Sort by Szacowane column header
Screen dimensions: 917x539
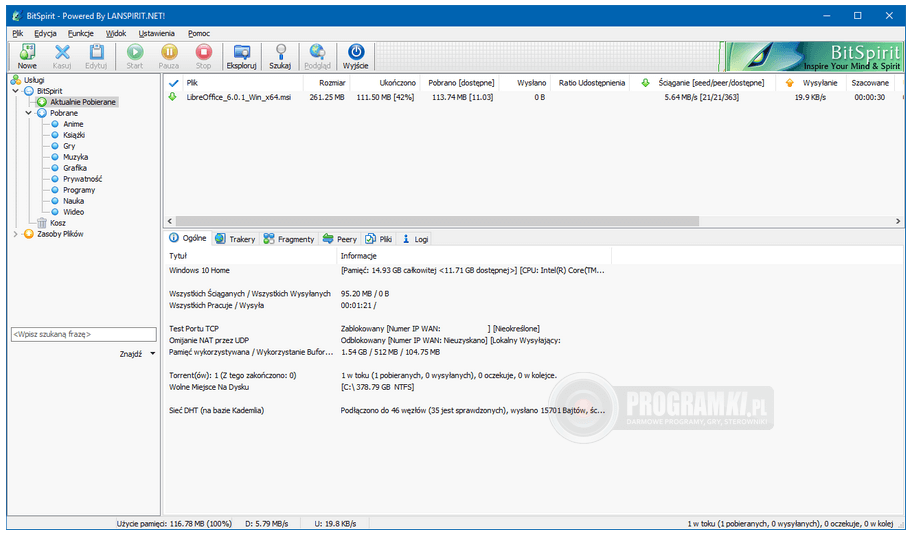click(x=870, y=83)
